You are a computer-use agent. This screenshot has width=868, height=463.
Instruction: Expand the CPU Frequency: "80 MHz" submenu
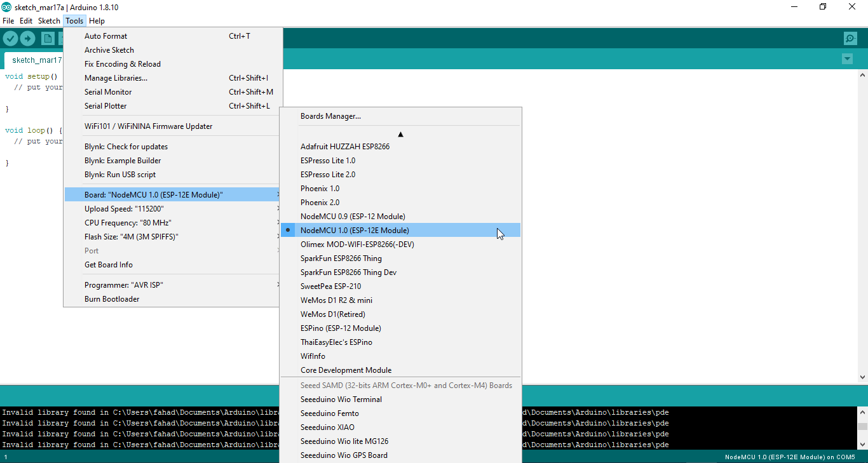pos(125,222)
